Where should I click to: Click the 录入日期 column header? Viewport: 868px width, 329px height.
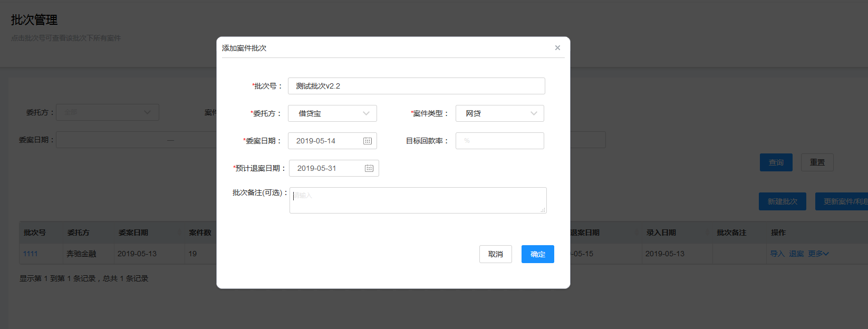pos(661,233)
